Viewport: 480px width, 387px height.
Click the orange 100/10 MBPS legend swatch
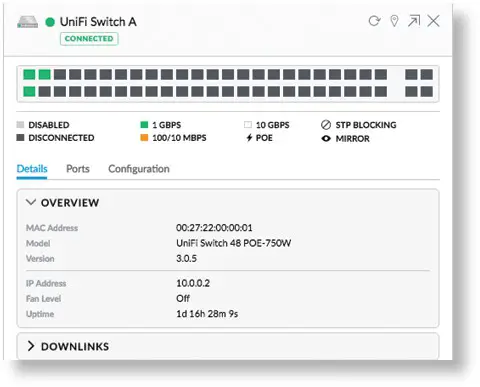point(144,137)
